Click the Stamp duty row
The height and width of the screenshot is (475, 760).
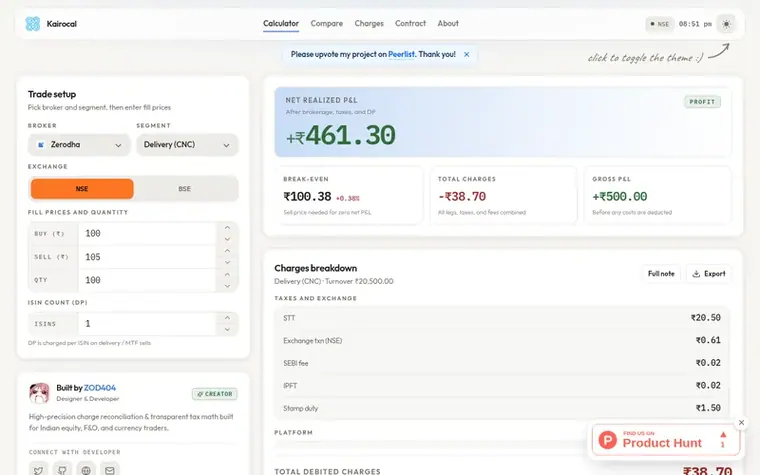click(502, 408)
